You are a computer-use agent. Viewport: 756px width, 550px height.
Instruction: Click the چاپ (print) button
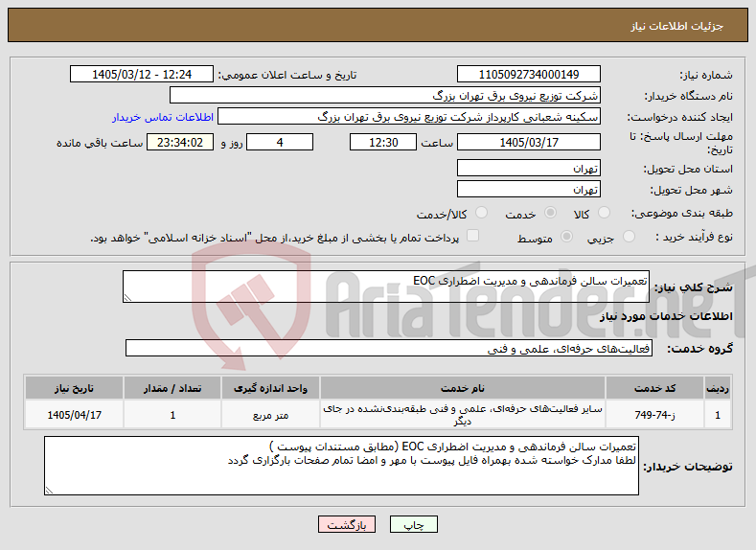(x=414, y=524)
